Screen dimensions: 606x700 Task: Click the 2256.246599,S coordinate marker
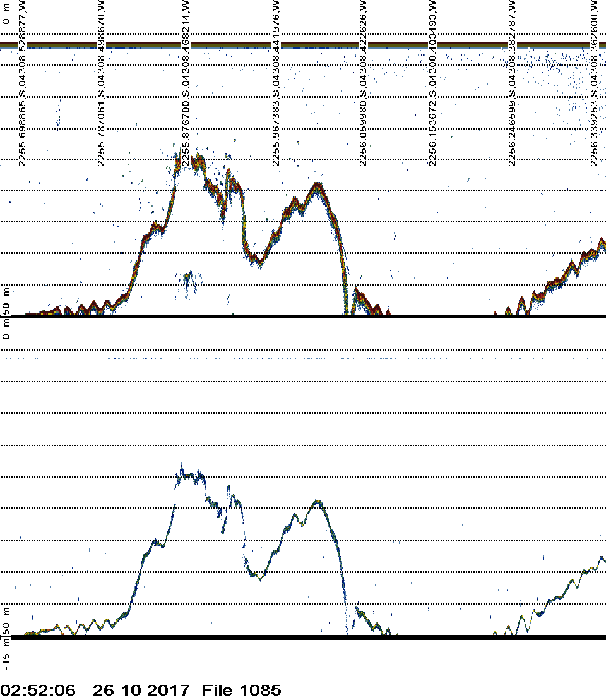click(x=513, y=83)
